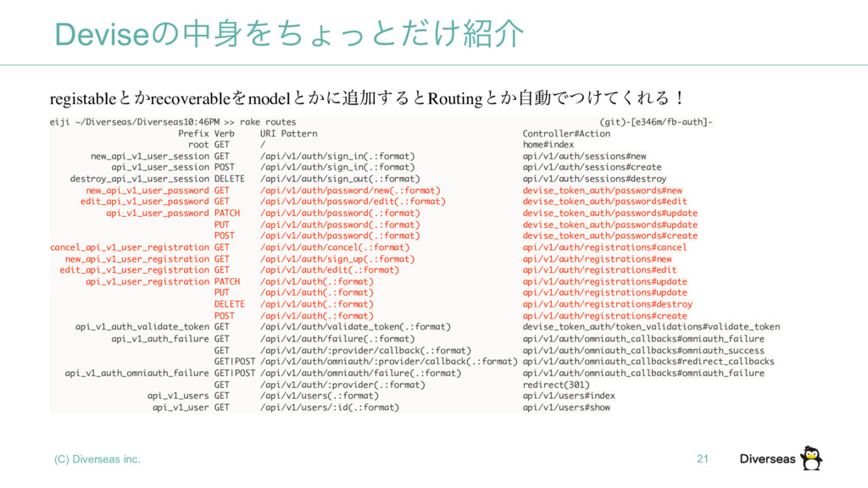Click 'api/v1/auth/registrations#cancel' action
Image resolution: width=868 pixels, height=488 pixels.
click(604, 247)
